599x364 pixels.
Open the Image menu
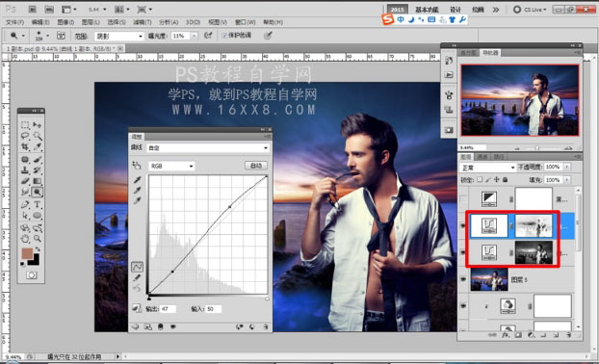coord(65,22)
